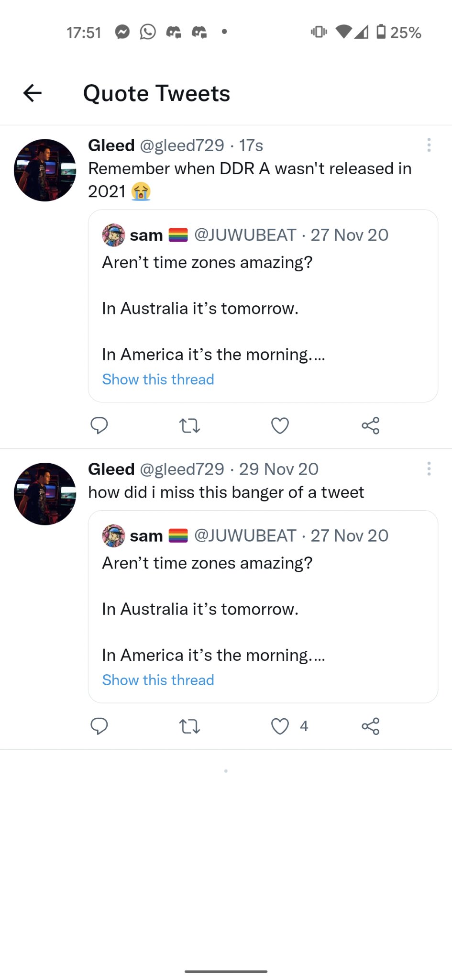Reply to the 17s Gleed tweet
This screenshot has width=452, height=980.
99,425
